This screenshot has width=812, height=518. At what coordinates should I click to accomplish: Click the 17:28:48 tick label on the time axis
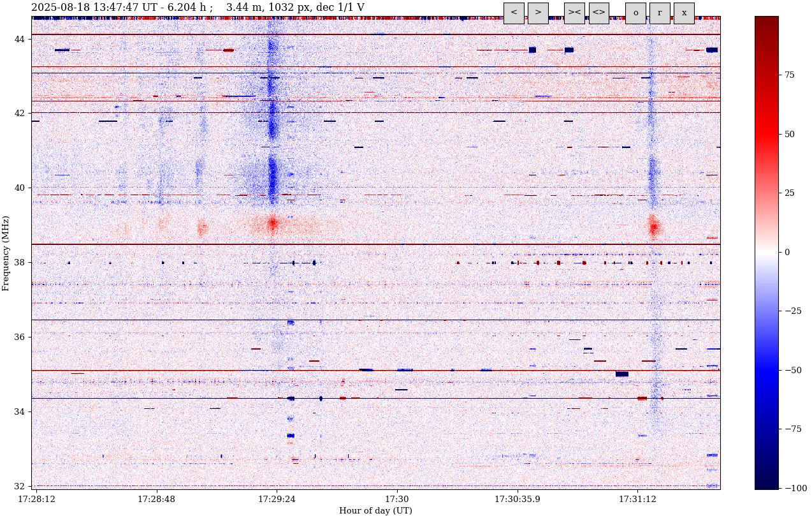point(156,500)
